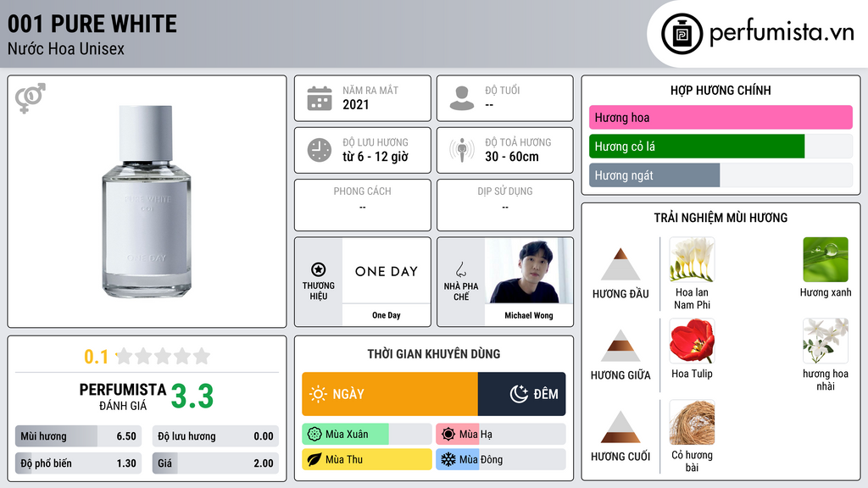The width and height of the screenshot is (868, 488).
Task: Click the yellow 0.1 user rating
Action: click(97, 357)
